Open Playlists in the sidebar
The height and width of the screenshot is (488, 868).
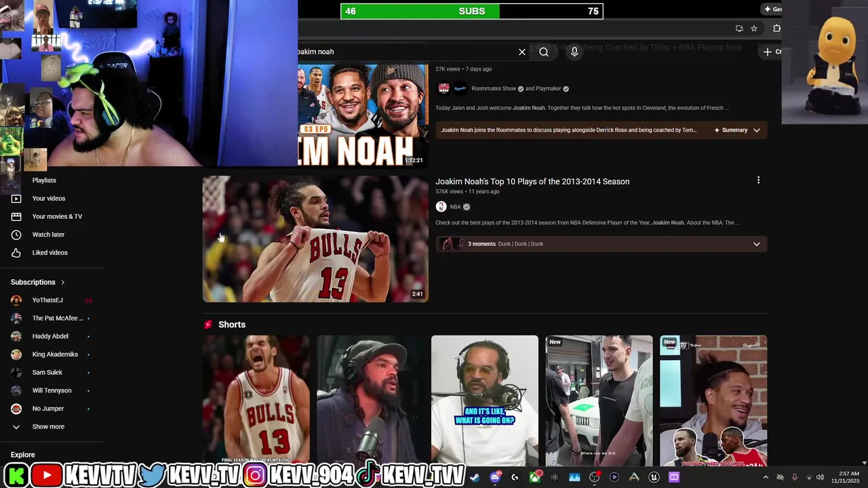(x=44, y=180)
